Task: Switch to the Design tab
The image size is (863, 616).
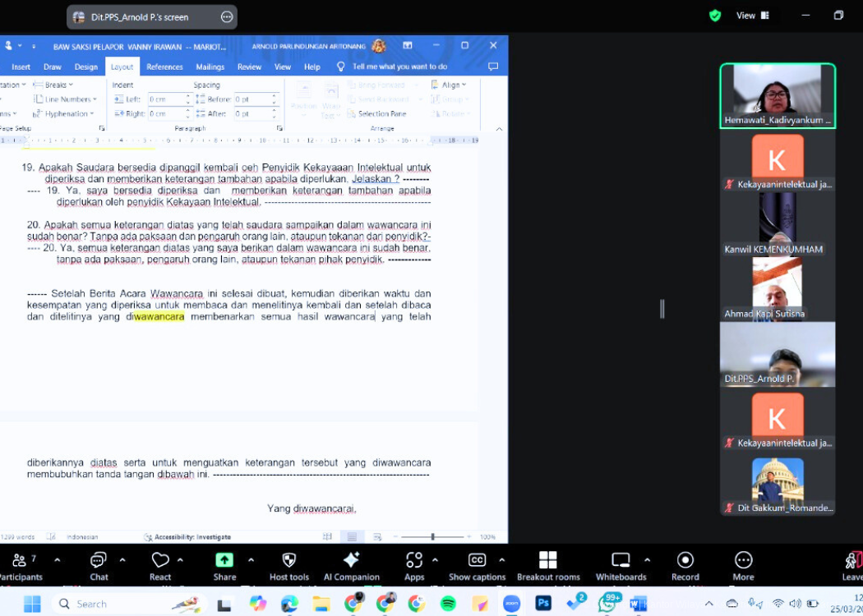Action: pos(85,67)
